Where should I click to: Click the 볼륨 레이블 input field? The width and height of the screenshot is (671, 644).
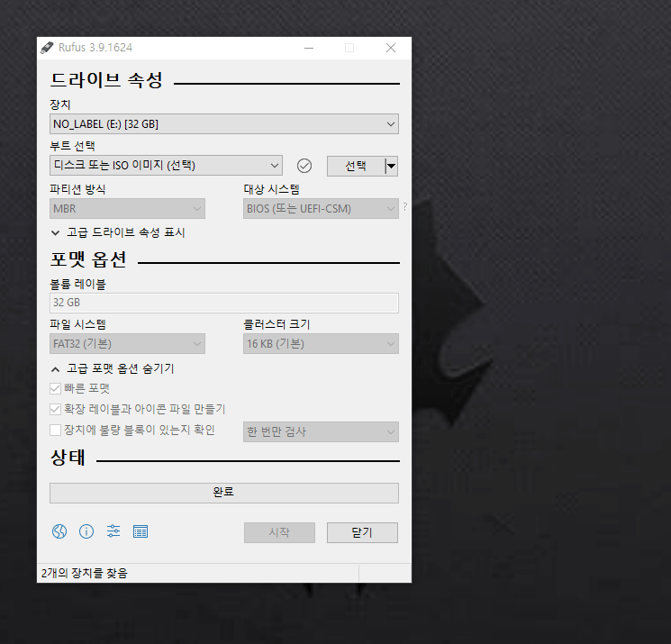coord(224,303)
